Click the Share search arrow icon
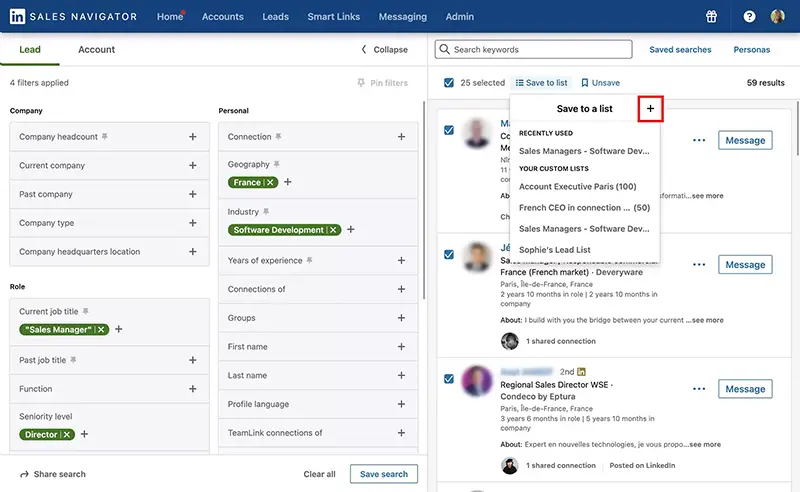Screen dimensions: 800x492 (x=24, y=474)
